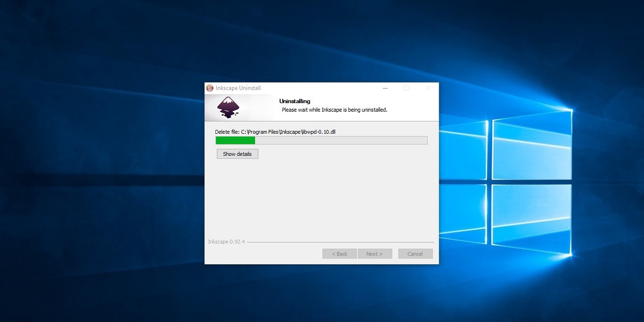Close the uninstaller with the X icon
The height and width of the screenshot is (322, 644).
pos(428,88)
